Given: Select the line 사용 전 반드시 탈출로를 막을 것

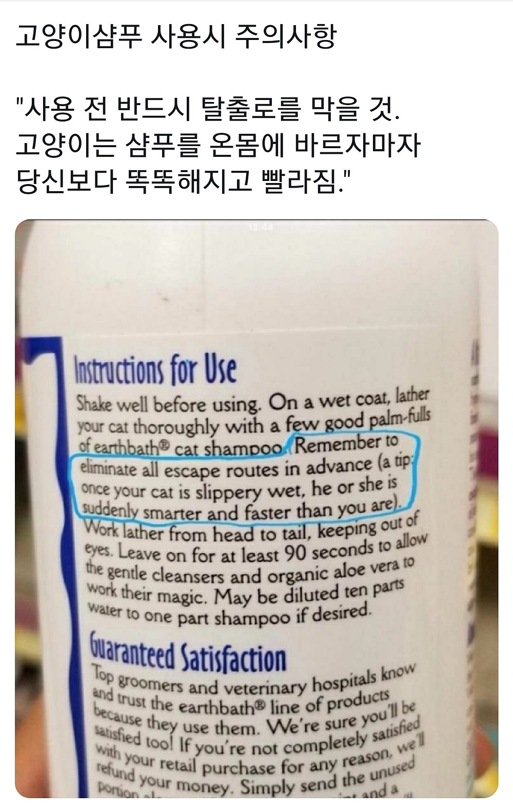Looking at the screenshot, I should coord(207,110).
